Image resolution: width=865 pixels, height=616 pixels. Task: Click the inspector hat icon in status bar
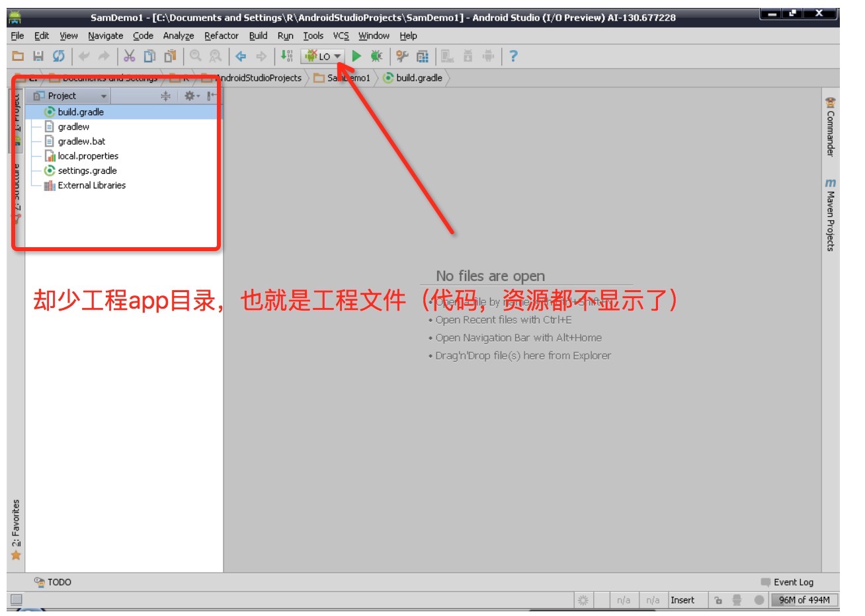coord(737,600)
